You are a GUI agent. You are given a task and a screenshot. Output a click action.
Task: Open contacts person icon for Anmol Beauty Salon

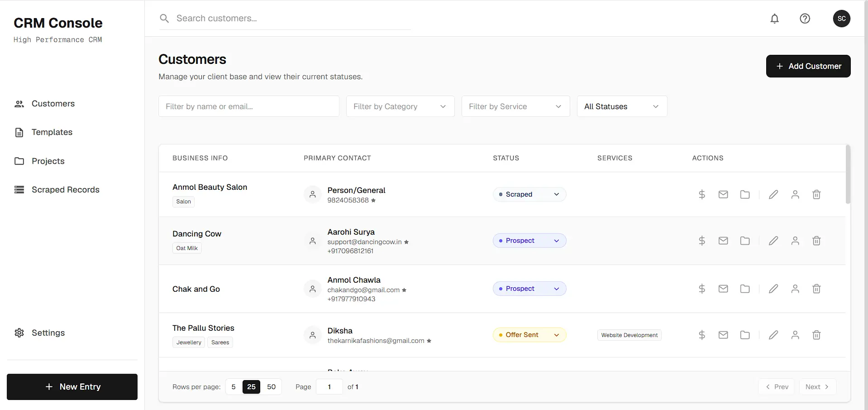(x=795, y=194)
